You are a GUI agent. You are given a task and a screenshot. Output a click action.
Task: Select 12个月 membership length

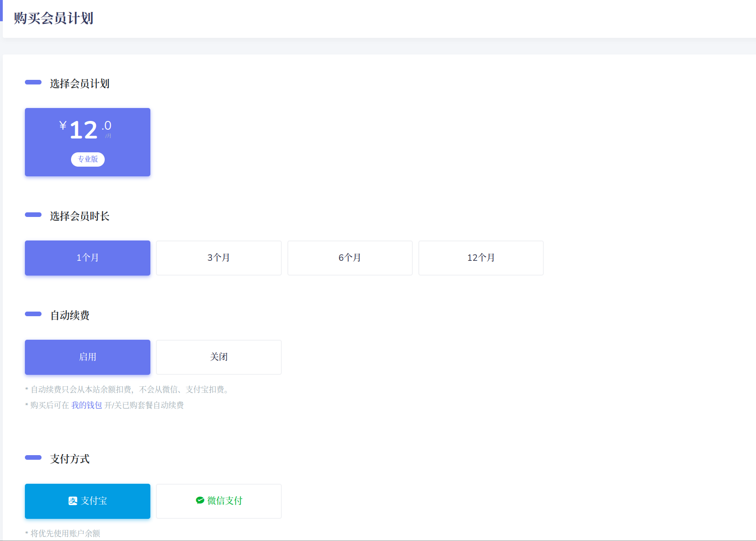click(481, 258)
